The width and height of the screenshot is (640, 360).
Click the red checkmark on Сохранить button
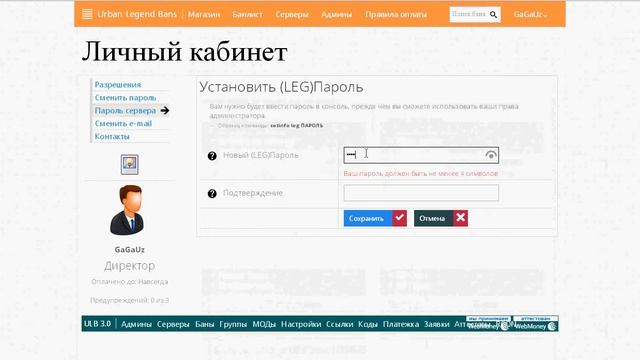(399, 218)
